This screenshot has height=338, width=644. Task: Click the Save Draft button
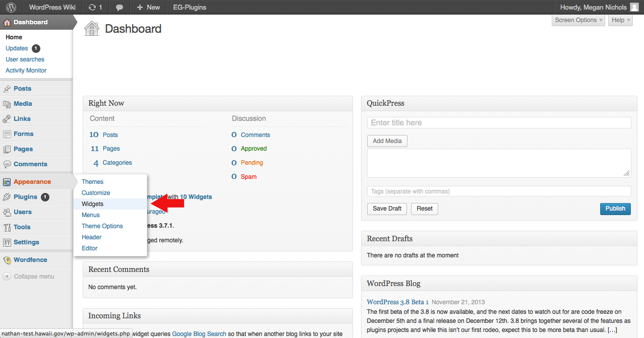[387, 209]
